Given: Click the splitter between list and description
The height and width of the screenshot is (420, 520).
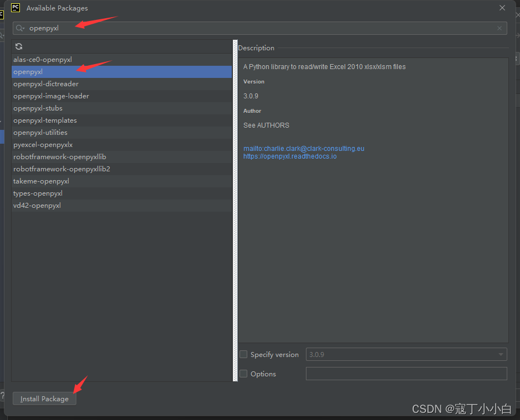Looking at the screenshot, I should point(235,211).
